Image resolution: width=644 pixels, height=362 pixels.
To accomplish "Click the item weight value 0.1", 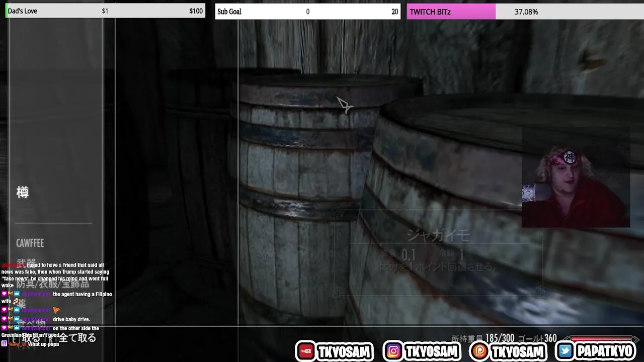I will point(408,254).
